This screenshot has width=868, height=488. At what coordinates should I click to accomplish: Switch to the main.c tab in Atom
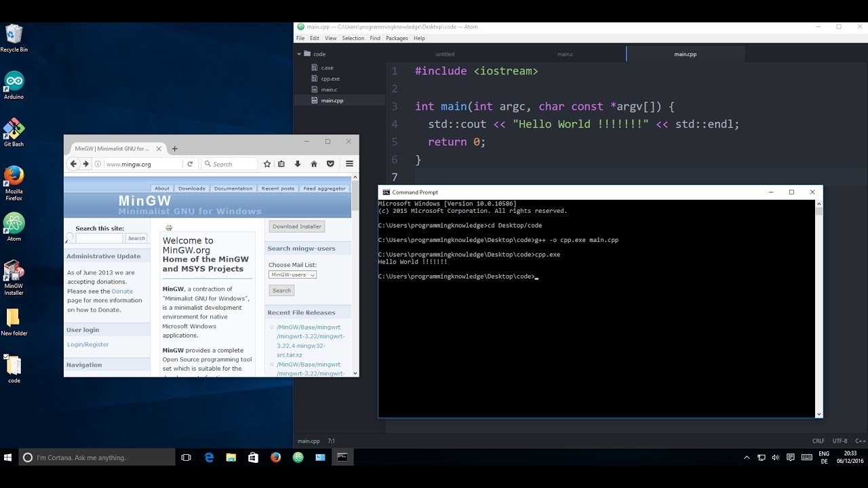coord(565,54)
